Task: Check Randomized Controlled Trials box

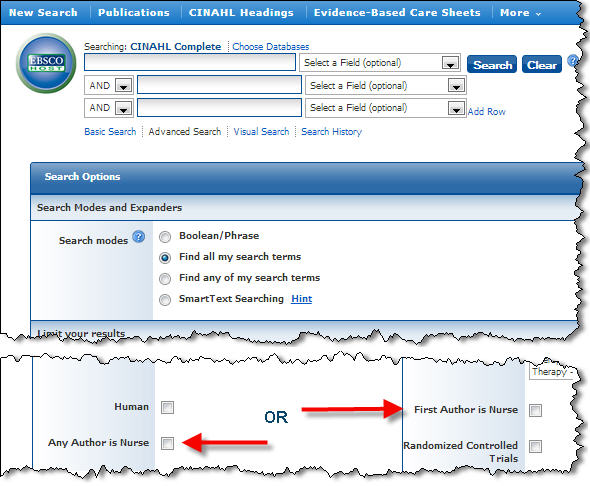Action: [x=535, y=447]
